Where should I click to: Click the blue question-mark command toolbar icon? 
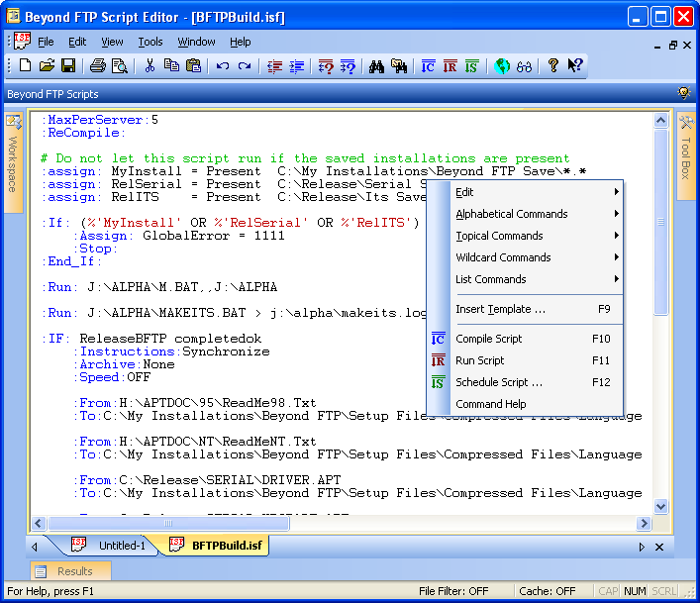[348, 66]
